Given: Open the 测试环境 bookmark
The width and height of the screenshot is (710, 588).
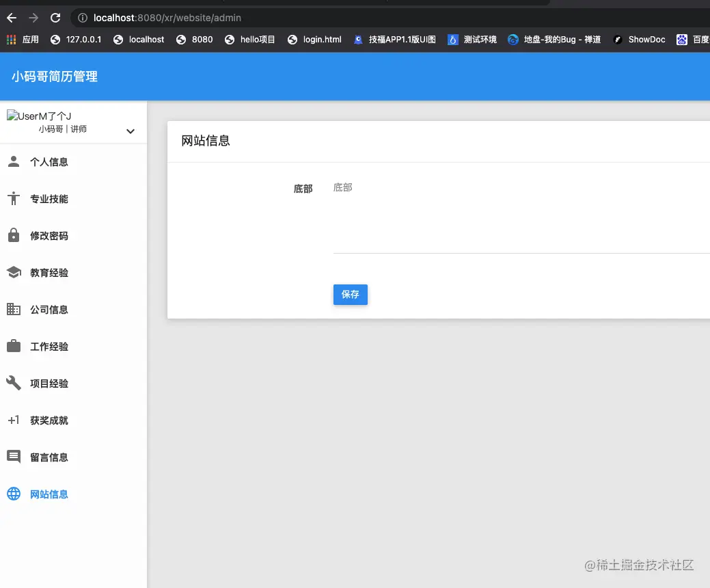Looking at the screenshot, I should [472, 40].
